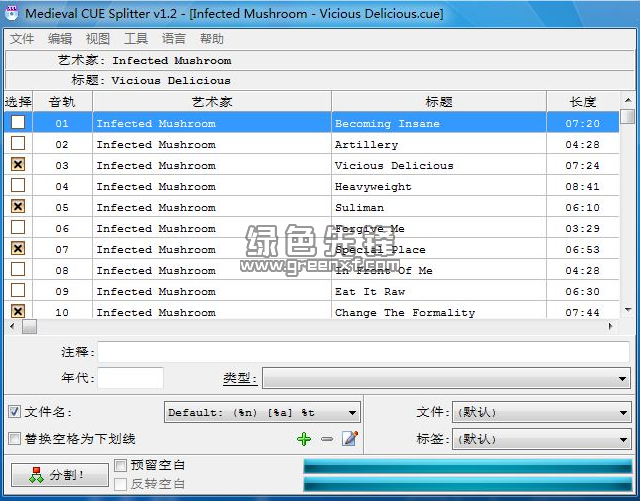
Task: Open the 标签 (默认) dropdown
Action: [542, 439]
